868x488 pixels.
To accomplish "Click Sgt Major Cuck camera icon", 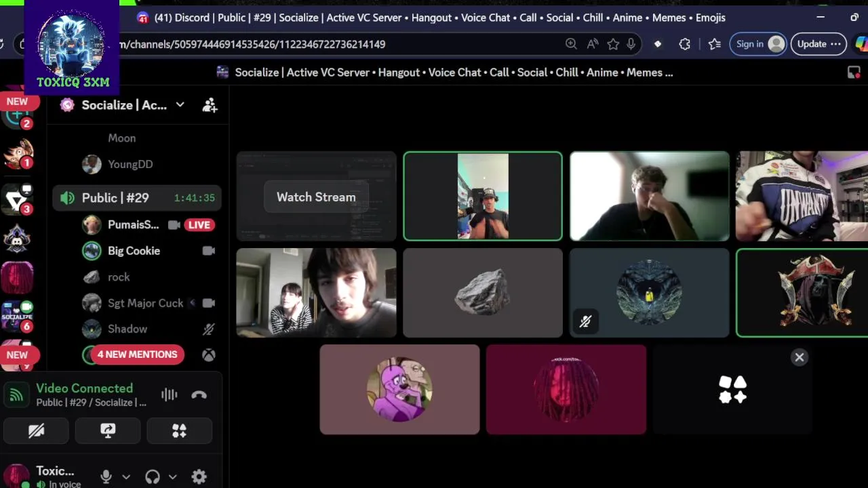I will (209, 303).
